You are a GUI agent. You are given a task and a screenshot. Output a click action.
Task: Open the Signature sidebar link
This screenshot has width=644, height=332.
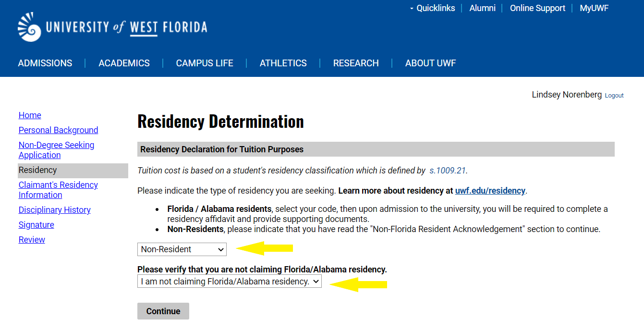(x=36, y=225)
